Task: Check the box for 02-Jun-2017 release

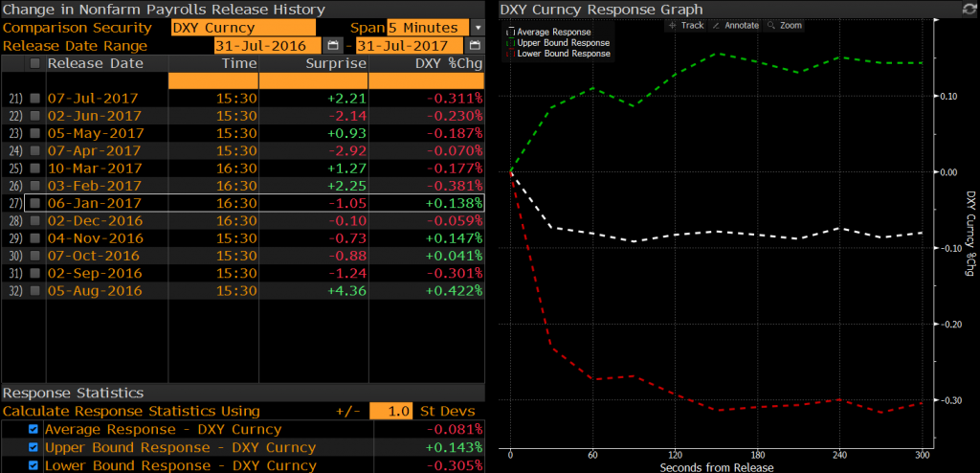Action: [35, 116]
